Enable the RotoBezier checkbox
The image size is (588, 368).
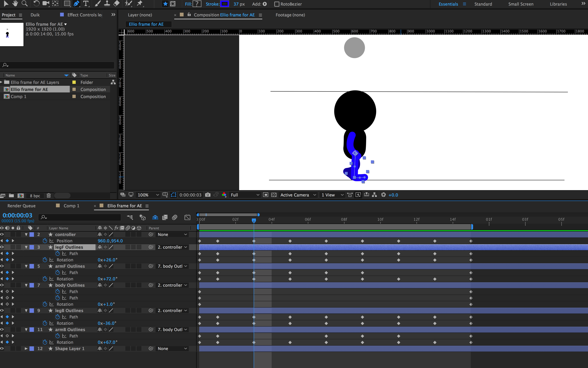pyautogui.click(x=277, y=4)
